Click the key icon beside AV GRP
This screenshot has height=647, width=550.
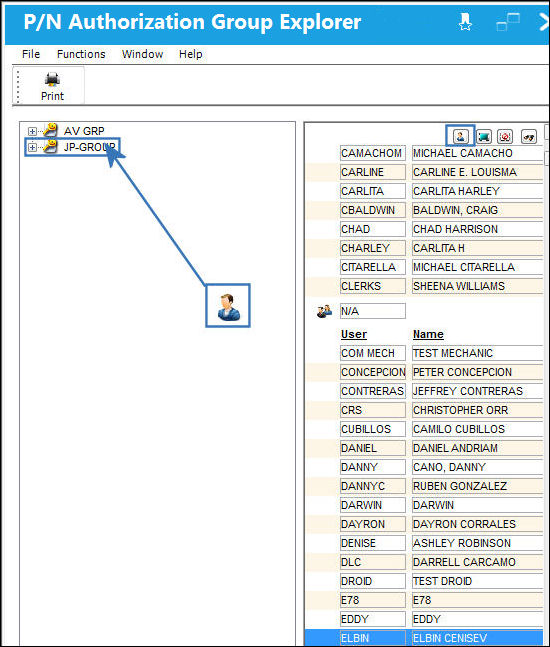click(x=50, y=130)
